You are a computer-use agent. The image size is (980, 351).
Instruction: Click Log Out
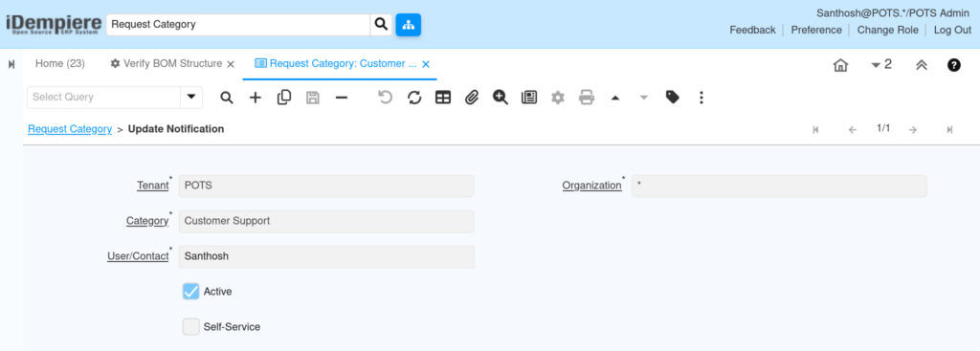(952, 30)
